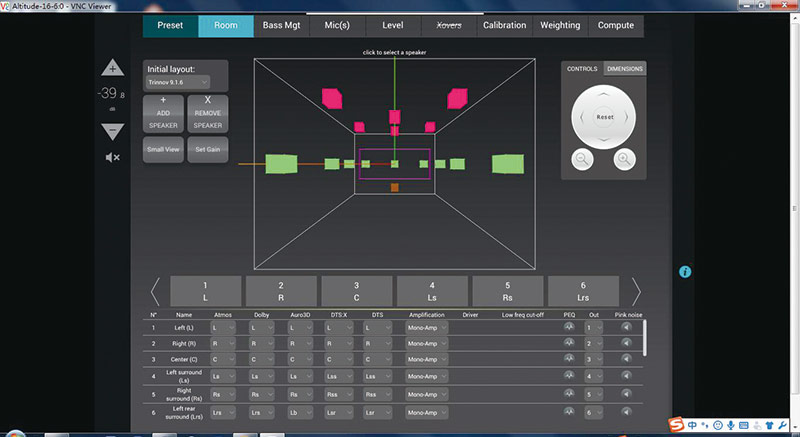Switch to the DIMENSIONS panel tab

pos(625,68)
